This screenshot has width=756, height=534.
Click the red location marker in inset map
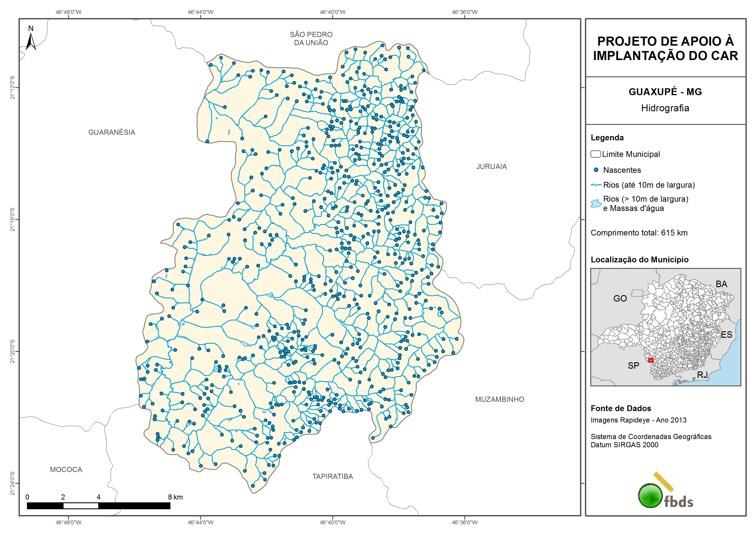click(x=651, y=360)
